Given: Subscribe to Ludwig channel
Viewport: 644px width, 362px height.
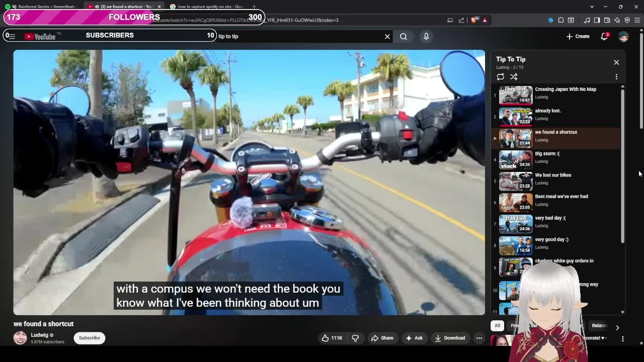Looking at the screenshot, I should 89,338.
